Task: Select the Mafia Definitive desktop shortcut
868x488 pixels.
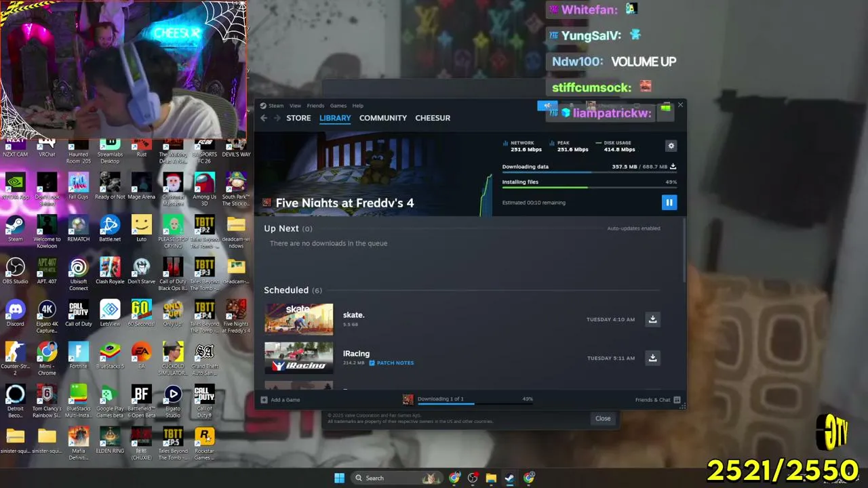Action: [x=78, y=444]
